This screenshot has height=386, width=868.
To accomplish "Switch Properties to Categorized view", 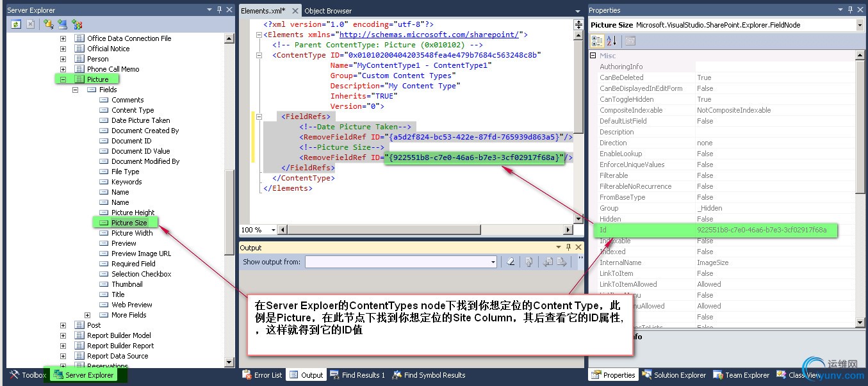I will point(597,40).
